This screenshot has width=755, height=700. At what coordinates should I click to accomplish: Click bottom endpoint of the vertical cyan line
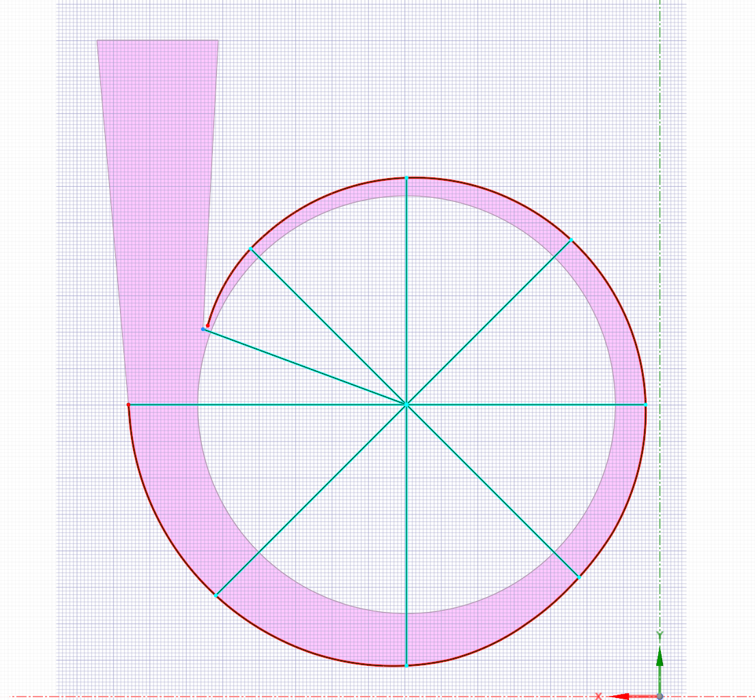pos(406,665)
